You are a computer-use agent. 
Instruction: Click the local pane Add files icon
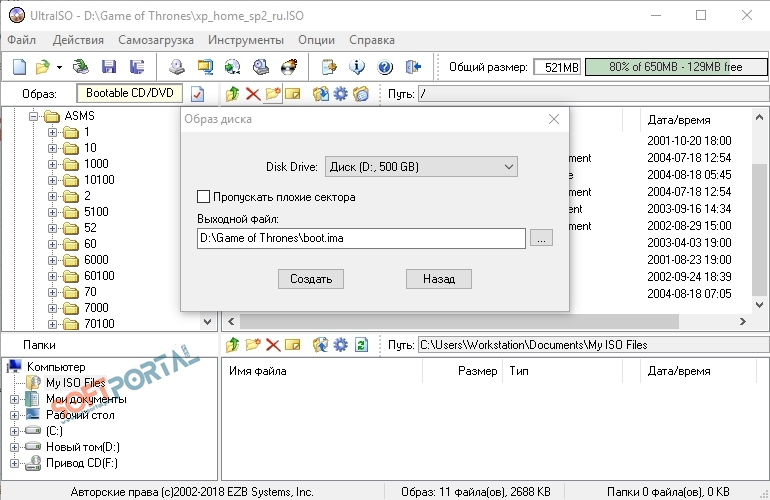point(321,345)
